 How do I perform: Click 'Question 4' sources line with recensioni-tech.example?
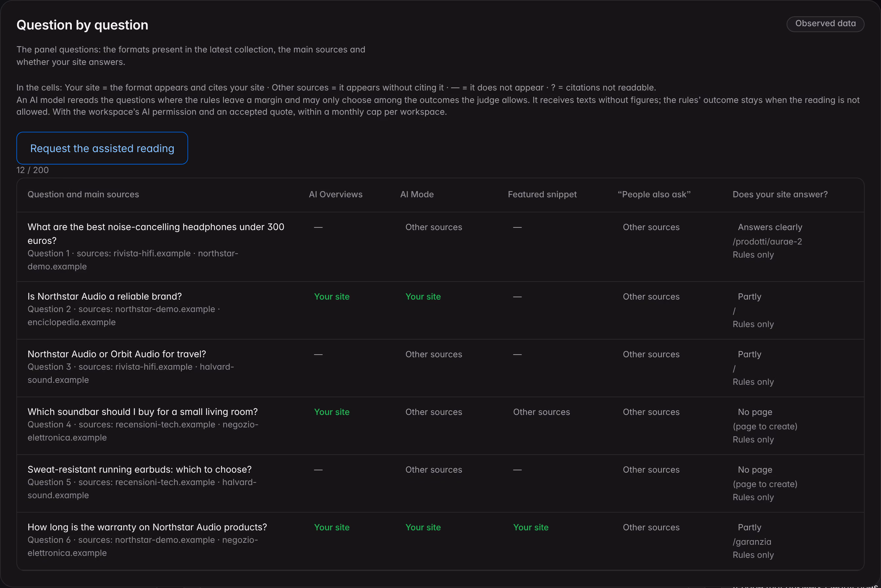tap(143, 431)
